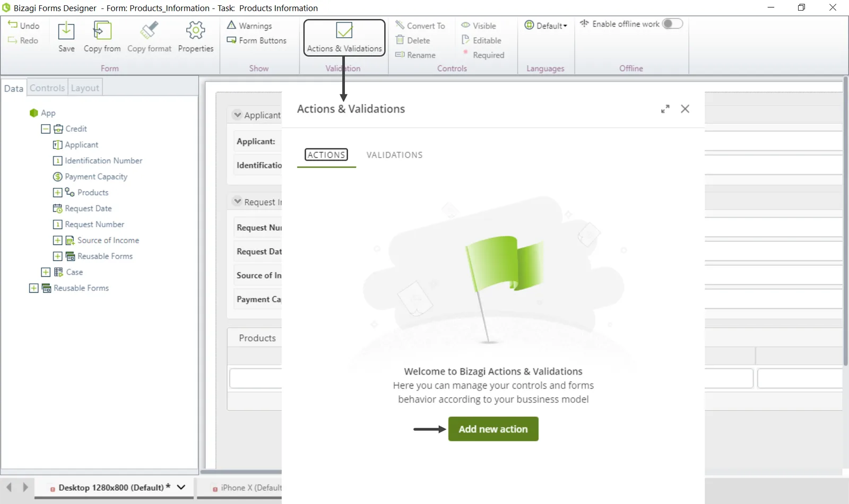849x504 pixels.
Task: Expand the Source of Income node
Action: 57,240
